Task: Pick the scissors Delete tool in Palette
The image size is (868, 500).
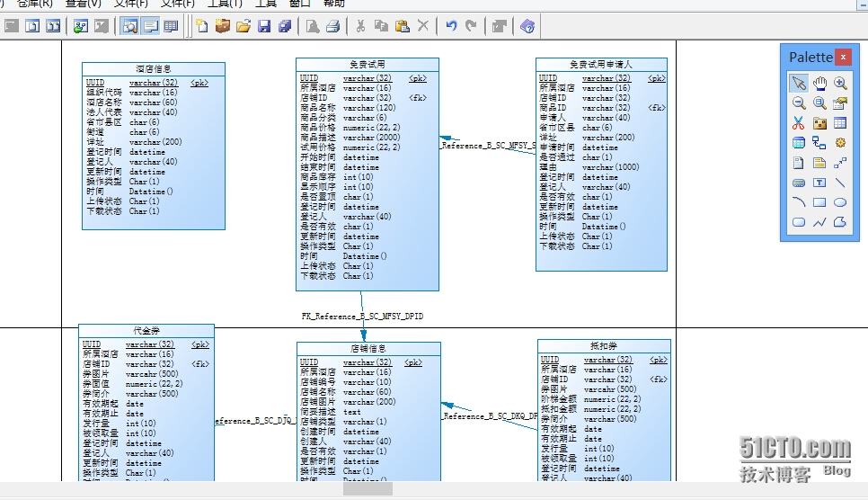Action: click(x=798, y=123)
